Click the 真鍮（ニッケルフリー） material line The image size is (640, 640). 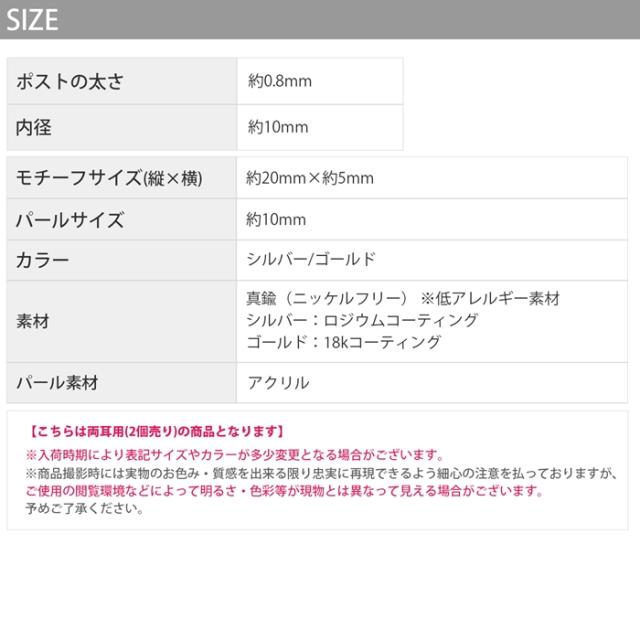tap(328, 299)
